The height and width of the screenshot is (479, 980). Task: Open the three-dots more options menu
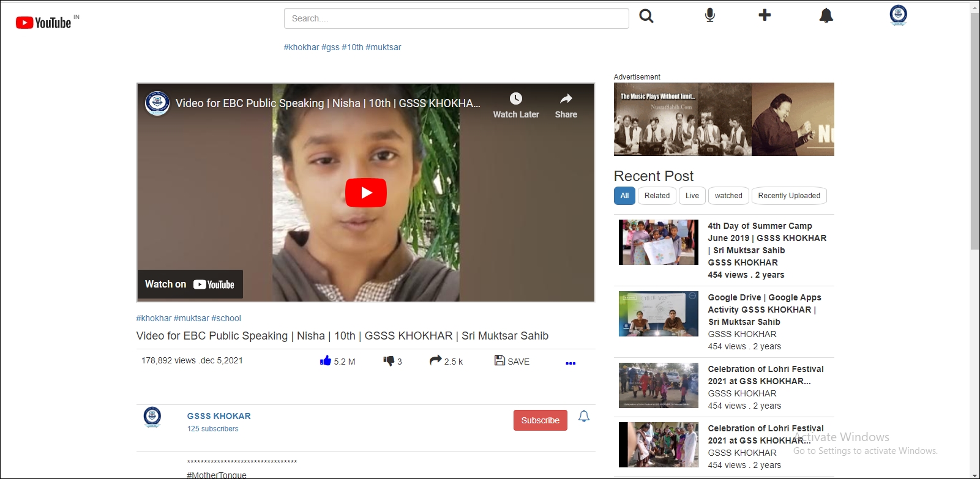click(x=570, y=363)
